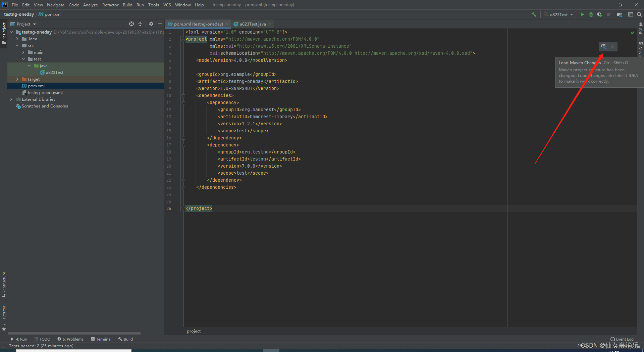Image resolution: width=644 pixels, height=352 pixels.
Task: Expand the .idea folder
Action: 17,39
